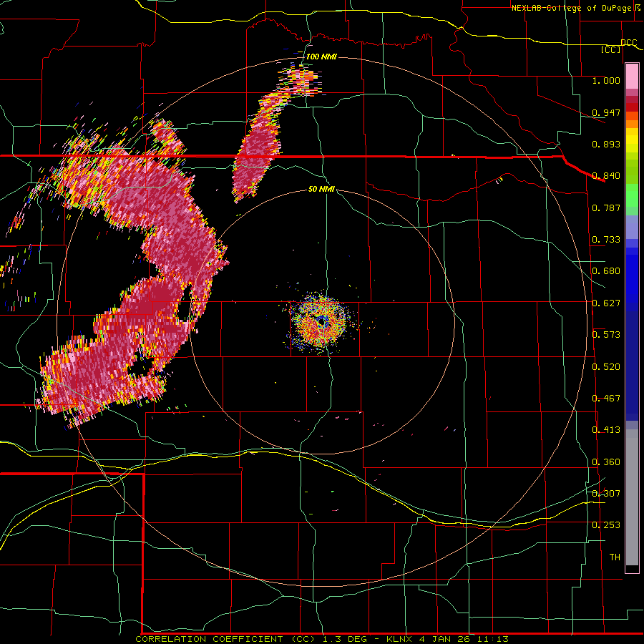
Task: Click the 0.627 legend value
Action: coord(606,303)
